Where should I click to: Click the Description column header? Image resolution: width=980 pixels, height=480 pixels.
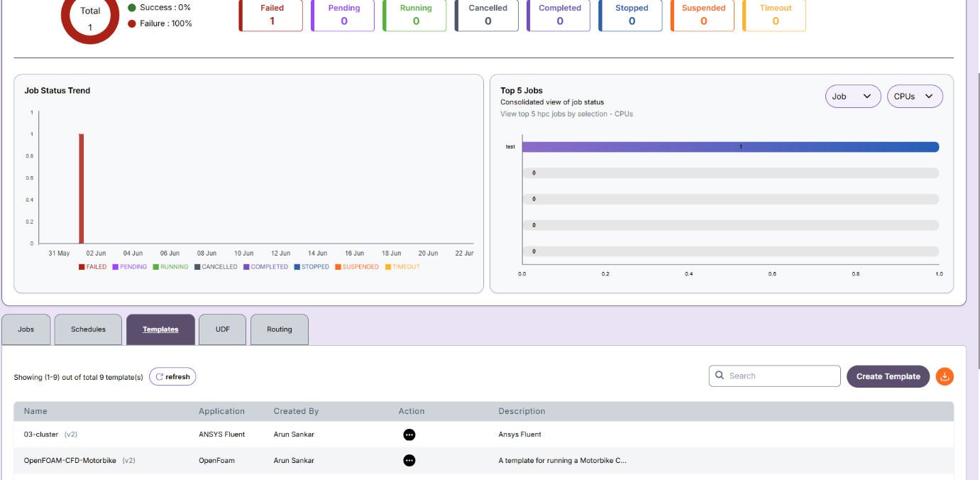522,411
